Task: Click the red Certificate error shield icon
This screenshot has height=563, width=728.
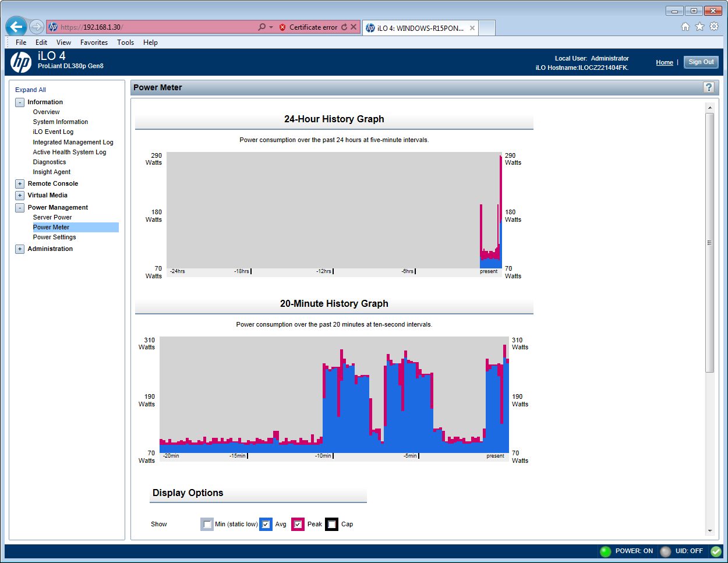Action: coord(282,27)
